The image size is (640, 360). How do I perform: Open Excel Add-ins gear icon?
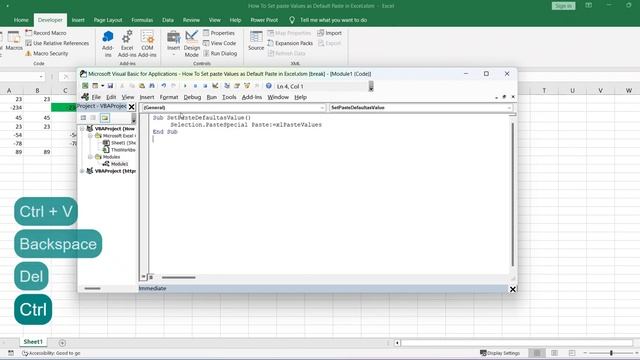[x=127, y=44]
